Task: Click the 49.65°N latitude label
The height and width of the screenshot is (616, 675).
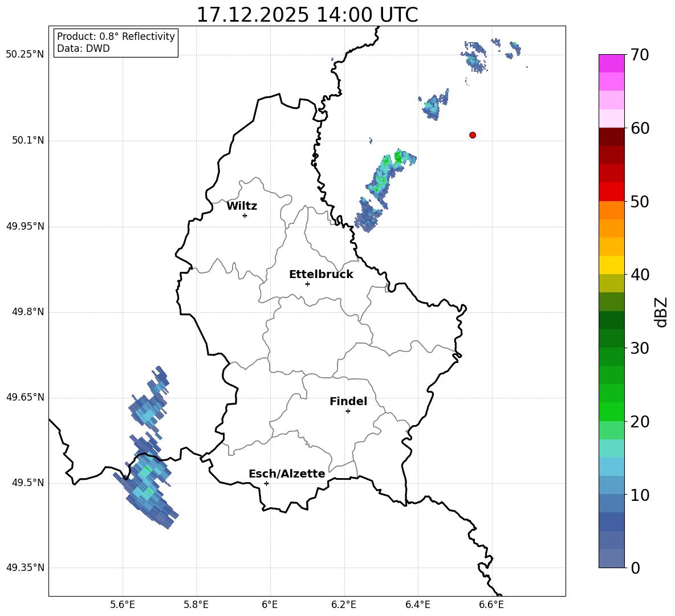Action: point(25,397)
